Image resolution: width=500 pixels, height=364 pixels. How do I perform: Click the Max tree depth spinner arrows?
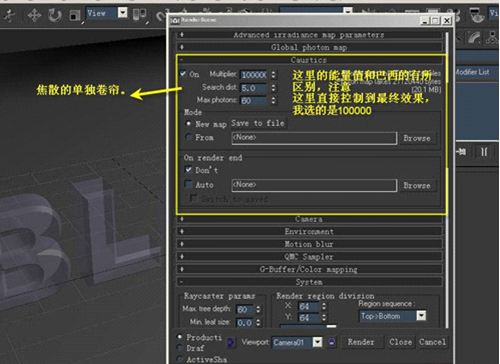point(258,309)
